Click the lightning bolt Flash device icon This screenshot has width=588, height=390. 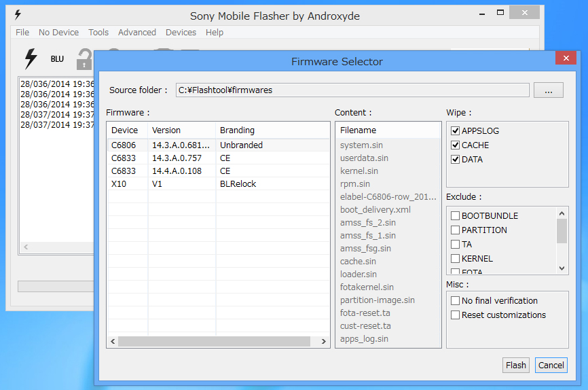click(31, 58)
